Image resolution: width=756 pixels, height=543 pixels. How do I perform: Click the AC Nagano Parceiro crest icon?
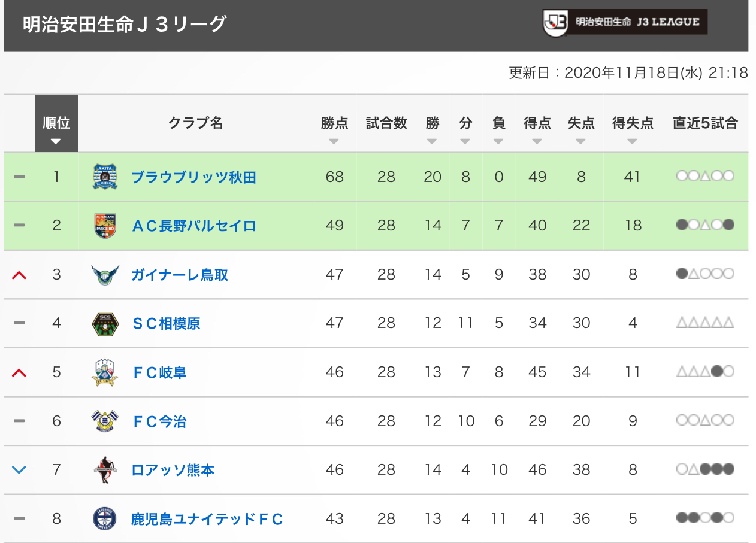105,226
